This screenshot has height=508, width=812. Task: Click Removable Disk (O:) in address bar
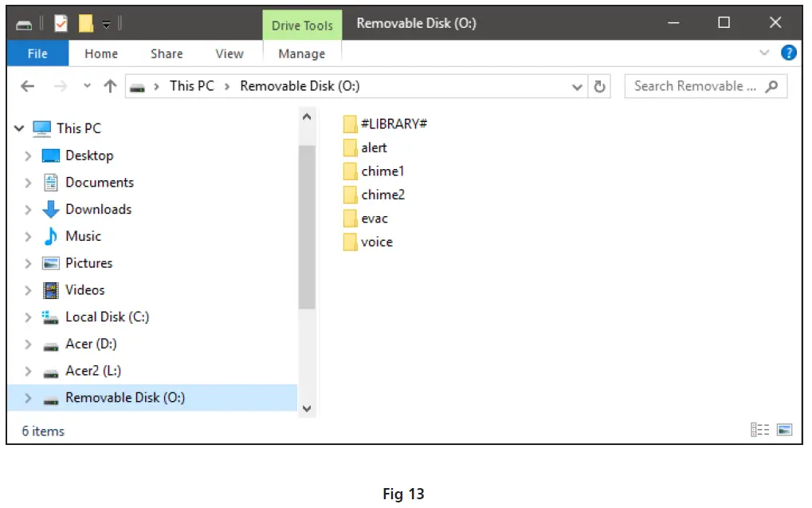pyautogui.click(x=300, y=86)
